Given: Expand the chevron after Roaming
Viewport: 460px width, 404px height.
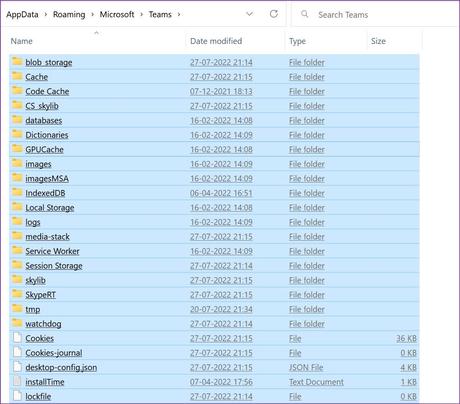Looking at the screenshot, I should [x=93, y=15].
